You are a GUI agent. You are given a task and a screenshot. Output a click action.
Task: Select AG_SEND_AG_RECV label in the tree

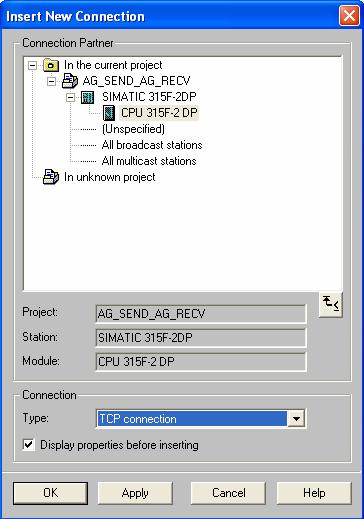pos(136,81)
